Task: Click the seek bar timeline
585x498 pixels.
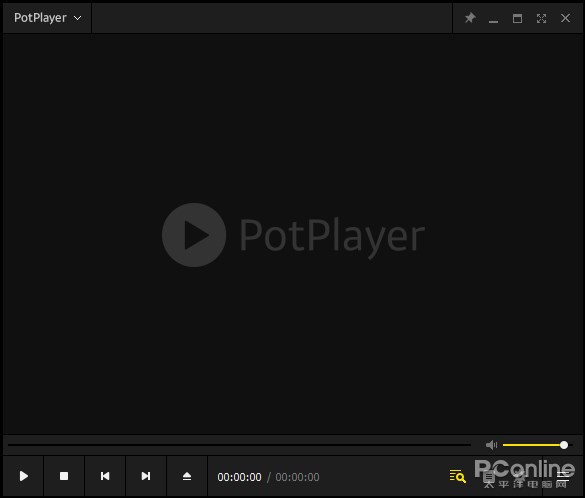Action: click(x=239, y=445)
